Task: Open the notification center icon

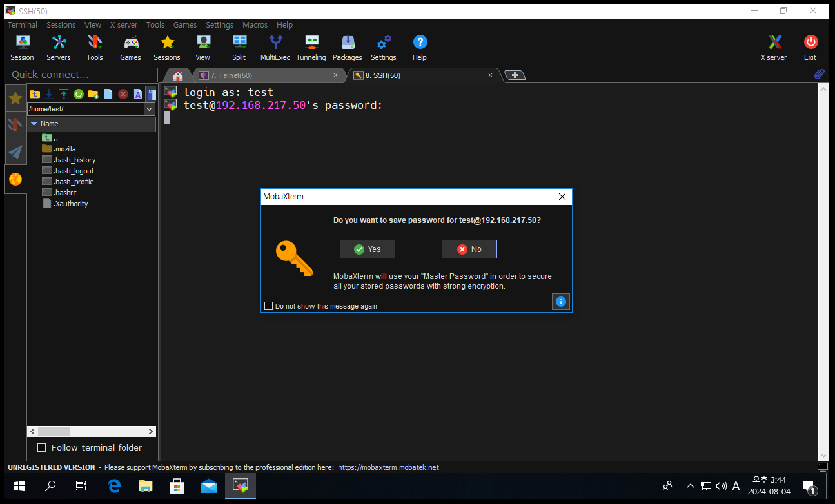Action: click(x=809, y=486)
